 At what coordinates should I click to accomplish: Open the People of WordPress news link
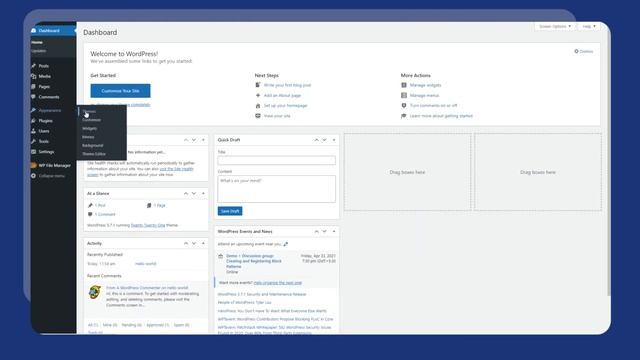(244, 303)
